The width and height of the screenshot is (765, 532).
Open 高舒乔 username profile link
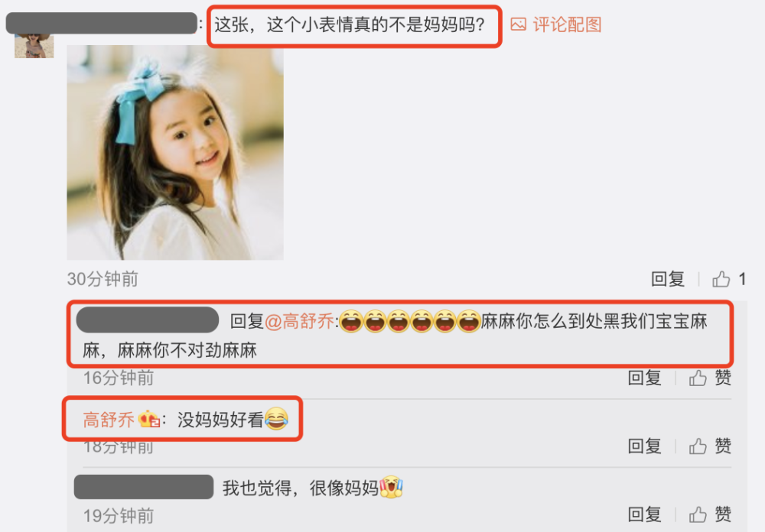pyautogui.click(x=109, y=420)
